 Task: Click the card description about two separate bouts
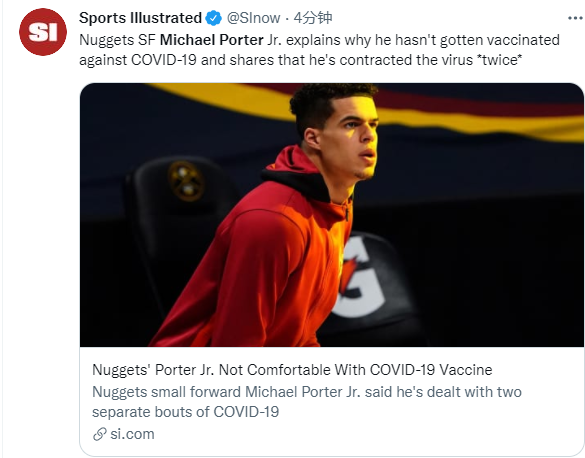[307, 402]
